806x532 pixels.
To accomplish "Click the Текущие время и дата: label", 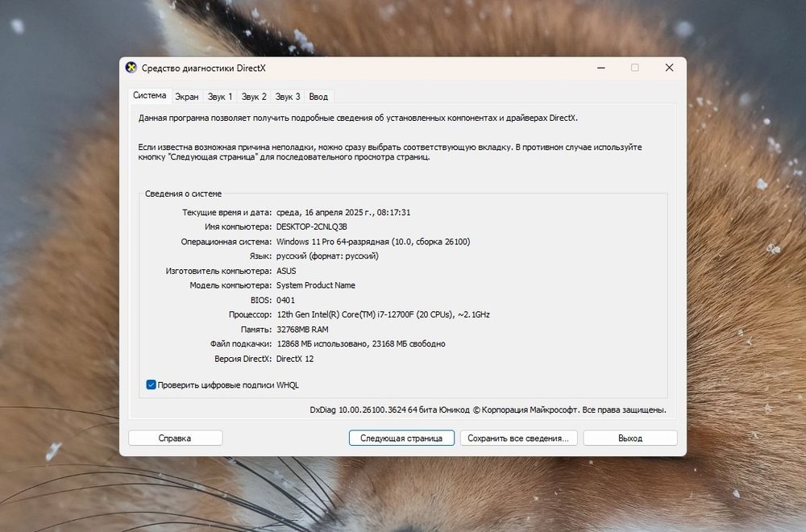I will [x=226, y=212].
